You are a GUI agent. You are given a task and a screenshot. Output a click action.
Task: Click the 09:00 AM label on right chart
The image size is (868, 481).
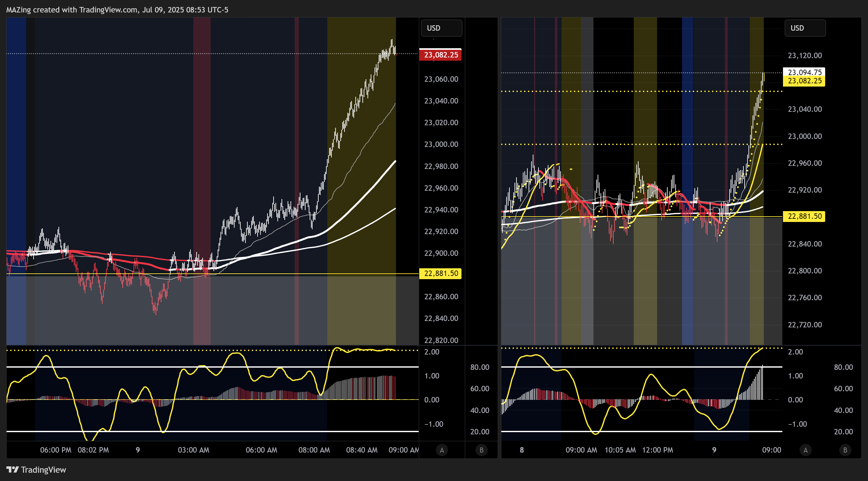tap(581, 450)
